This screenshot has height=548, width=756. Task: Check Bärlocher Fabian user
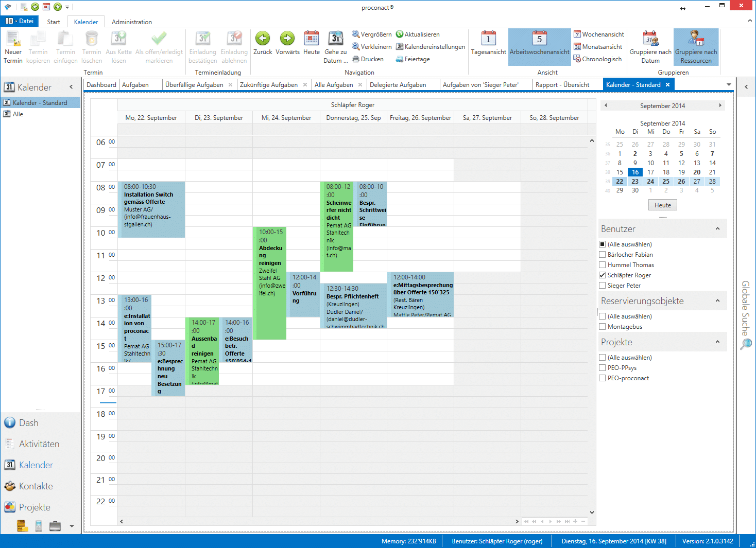(602, 255)
